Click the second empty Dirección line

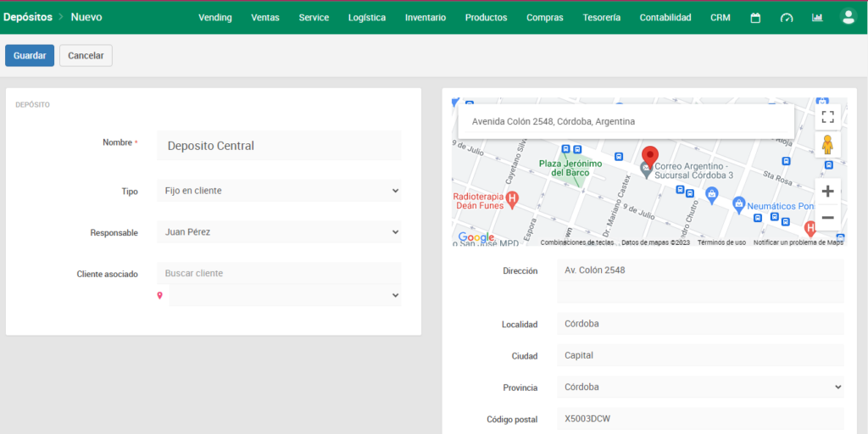coord(700,292)
